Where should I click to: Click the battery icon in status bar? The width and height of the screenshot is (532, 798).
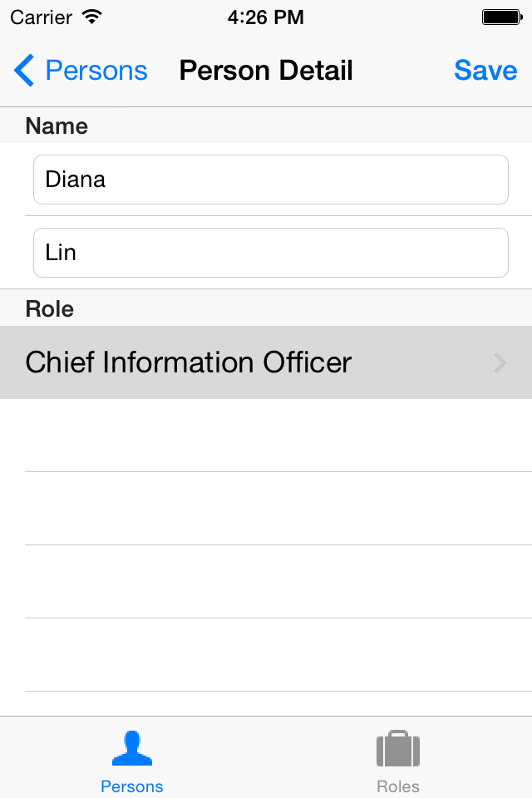pos(502,17)
